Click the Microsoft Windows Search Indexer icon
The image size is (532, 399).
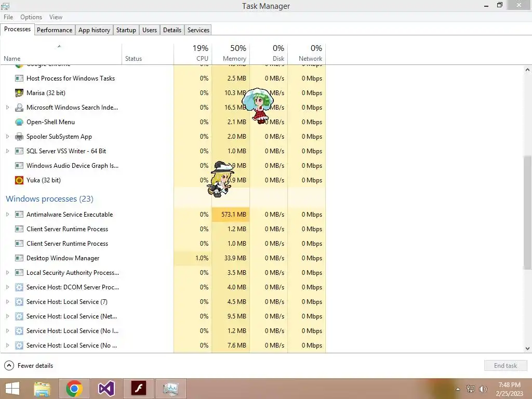[19, 107]
